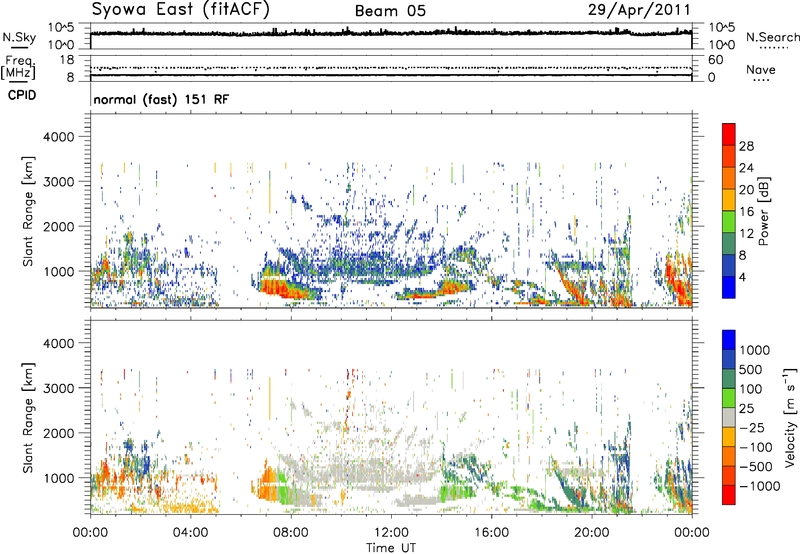Click the '16' label on power colorbar
800x554 pixels.
746,212
